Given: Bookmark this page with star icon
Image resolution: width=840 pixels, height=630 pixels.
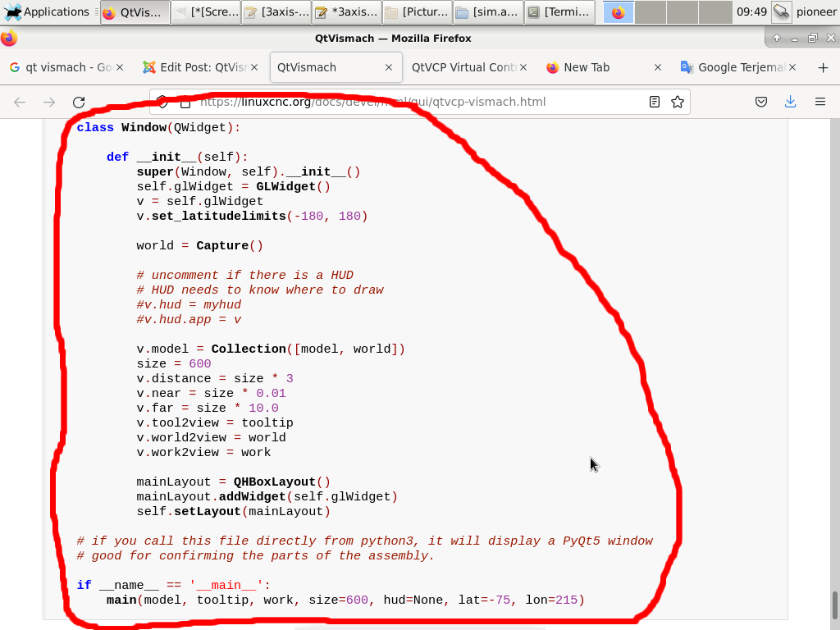Looking at the screenshot, I should (x=677, y=102).
